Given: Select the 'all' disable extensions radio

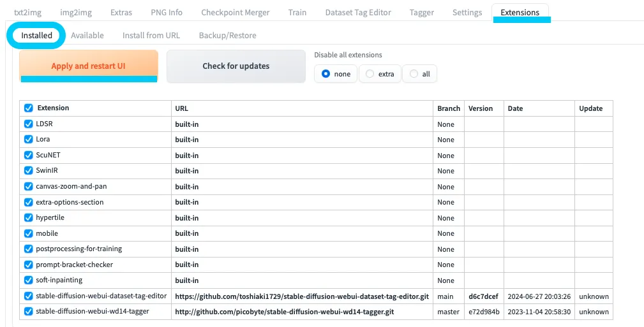Looking at the screenshot, I should coord(414,74).
